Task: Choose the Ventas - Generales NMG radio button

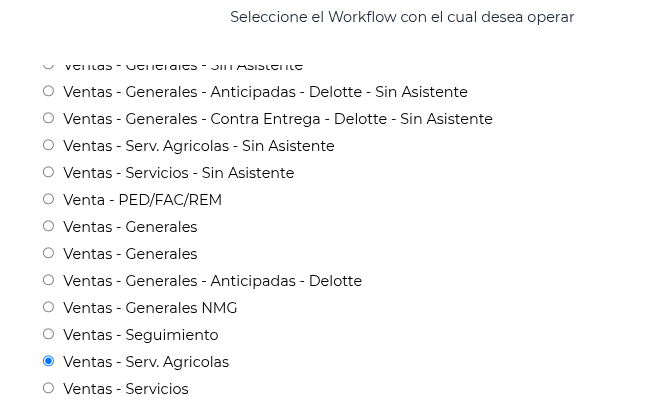Action: click(48, 307)
